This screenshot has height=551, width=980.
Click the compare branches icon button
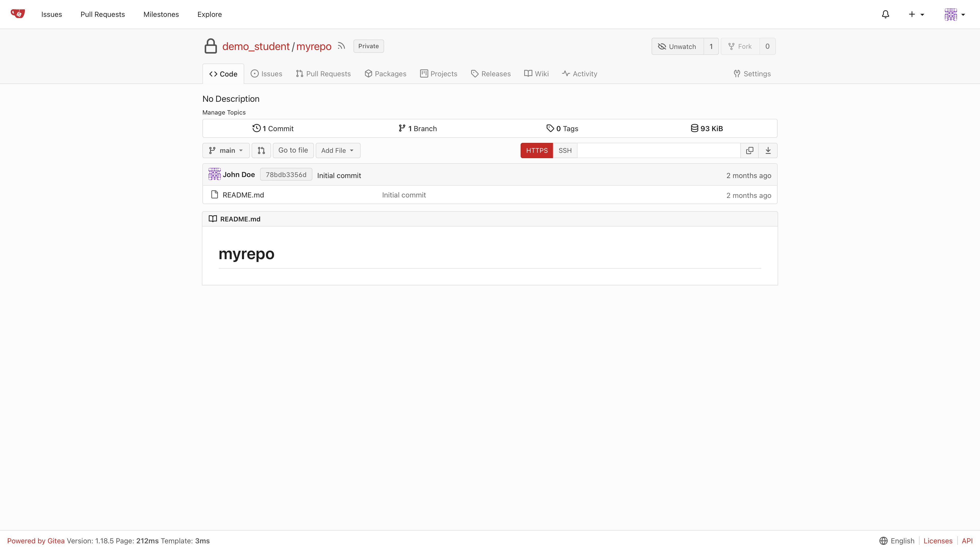coord(261,151)
